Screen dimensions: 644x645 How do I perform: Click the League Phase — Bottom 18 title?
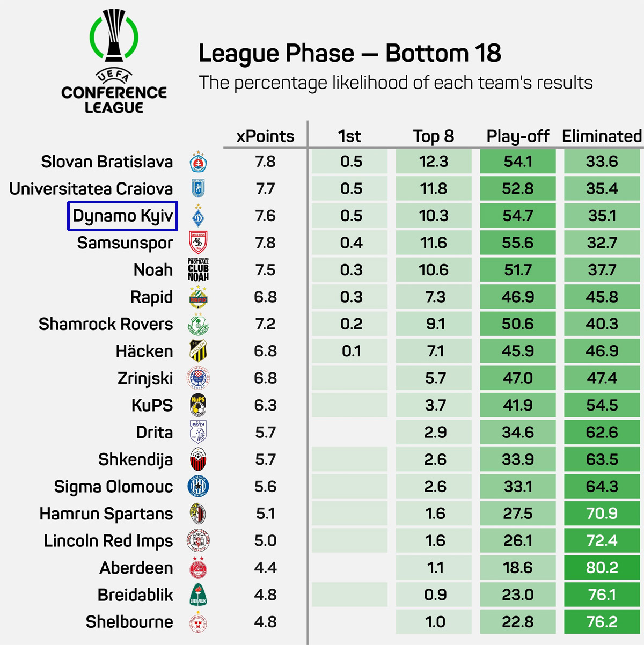pyautogui.click(x=350, y=54)
